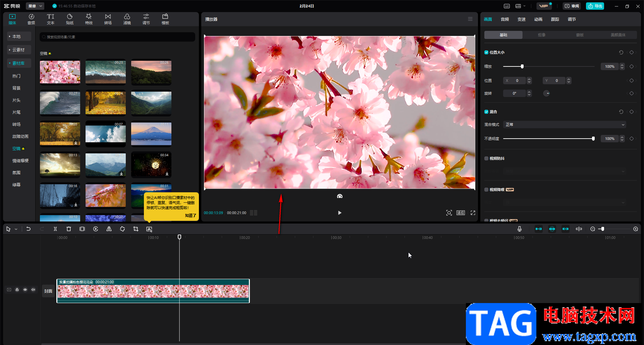This screenshot has height=345, width=644.
Task: Click the rotate clip icon
Action: click(x=122, y=229)
